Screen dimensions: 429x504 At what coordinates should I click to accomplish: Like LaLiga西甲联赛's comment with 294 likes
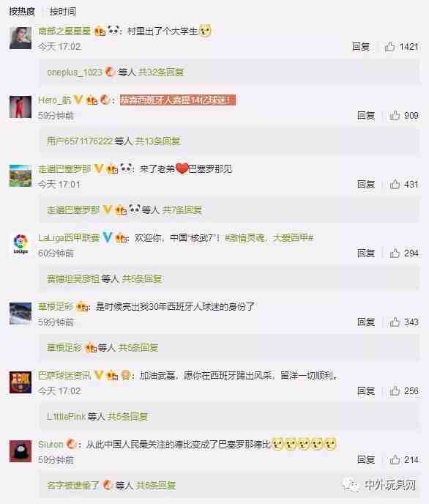click(395, 253)
